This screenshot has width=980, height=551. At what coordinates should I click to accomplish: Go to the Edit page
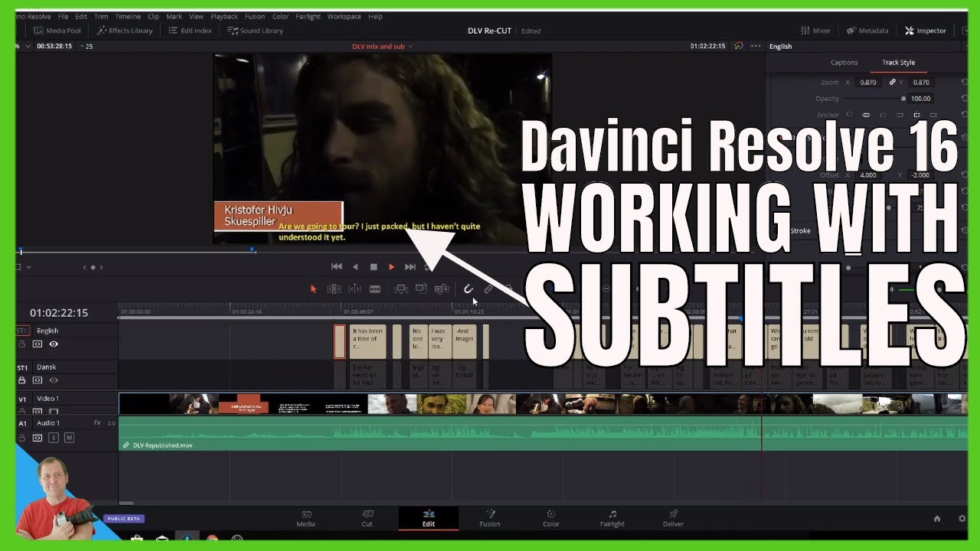point(428,518)
